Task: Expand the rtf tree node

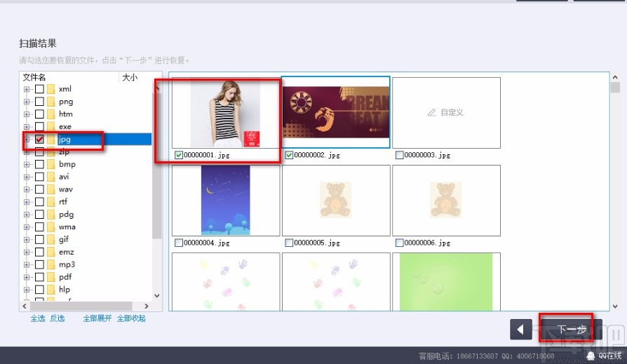Action: tap(27, 202)
